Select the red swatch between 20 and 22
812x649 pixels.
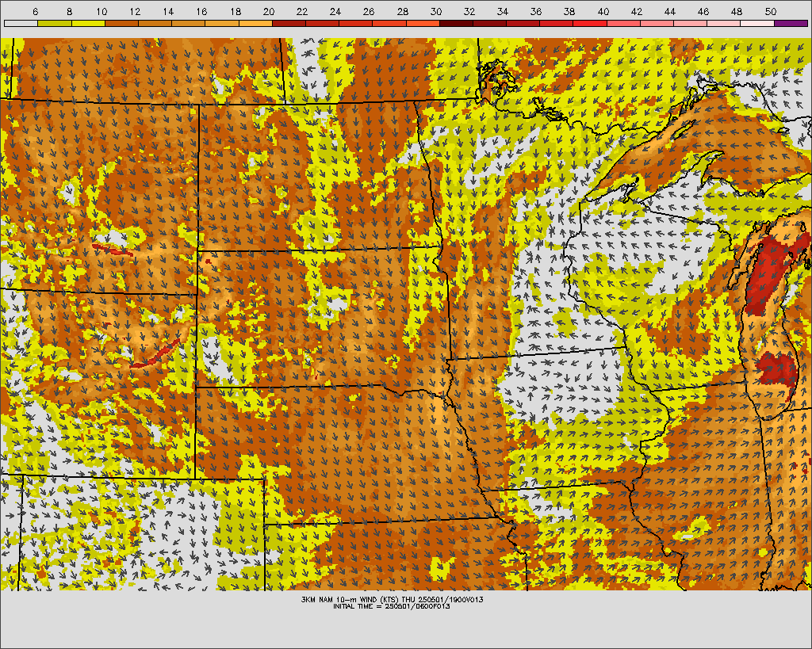289,23
